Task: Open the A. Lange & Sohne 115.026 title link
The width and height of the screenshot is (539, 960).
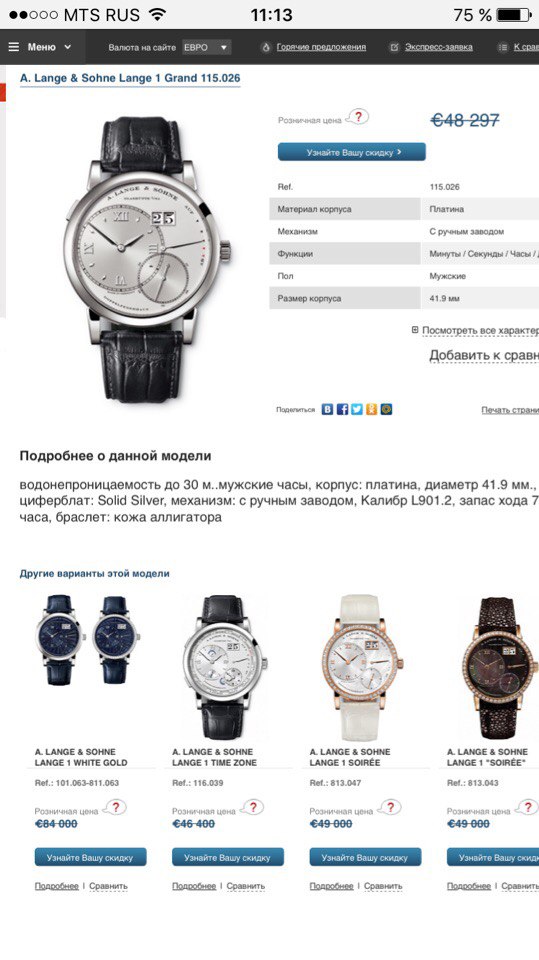Action: pos(130,78)
